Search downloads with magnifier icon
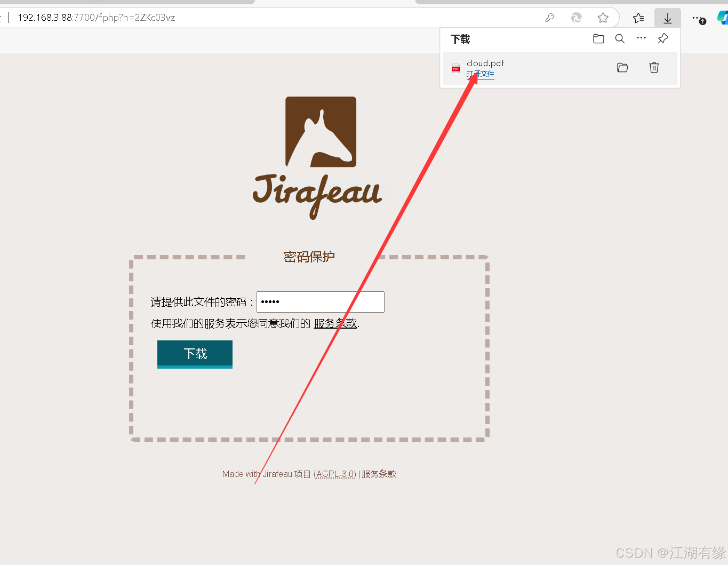Screen dimensions: 728x565 click(x=620, y=39)
